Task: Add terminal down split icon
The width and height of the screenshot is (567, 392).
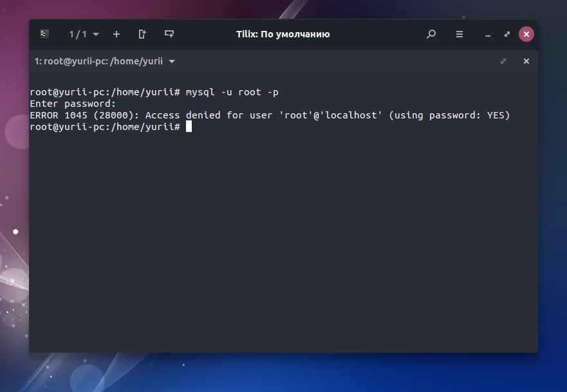Action: (x=169, y=34)
